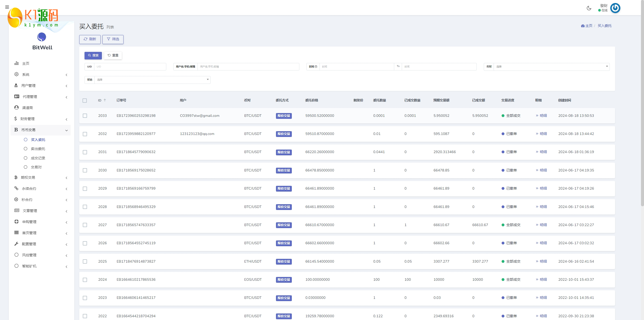Check the box for order 2025
The image size is (644, 320).
[85, 262]
